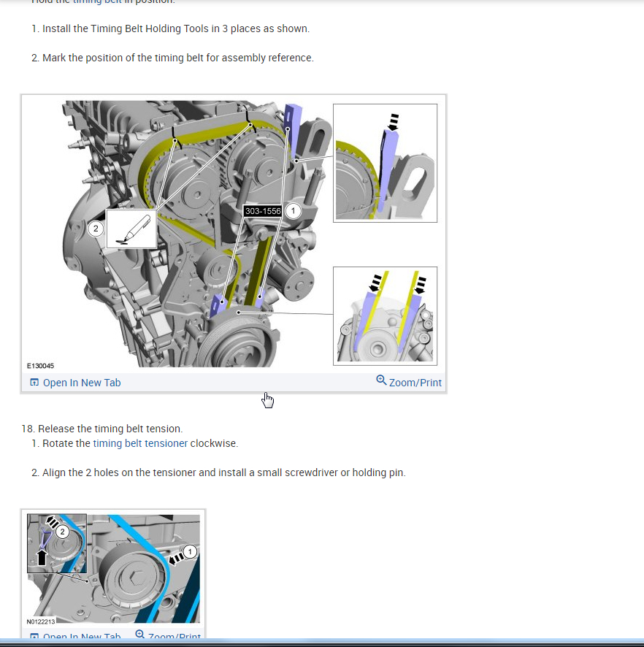Screen dimensions: 644x647
Task: Click the N0122213 image reference label
Action: tap(41, 621)
